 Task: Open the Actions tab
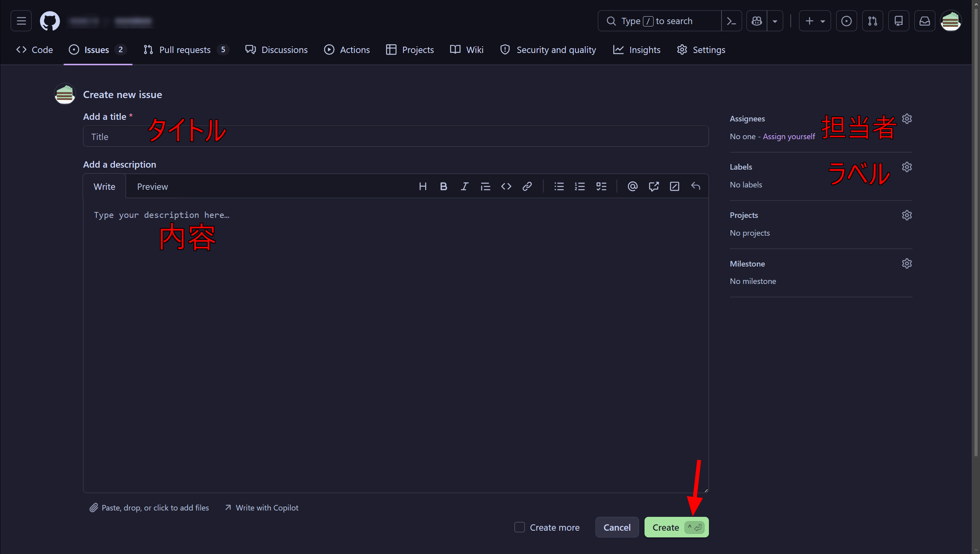(x=347, y=50)
